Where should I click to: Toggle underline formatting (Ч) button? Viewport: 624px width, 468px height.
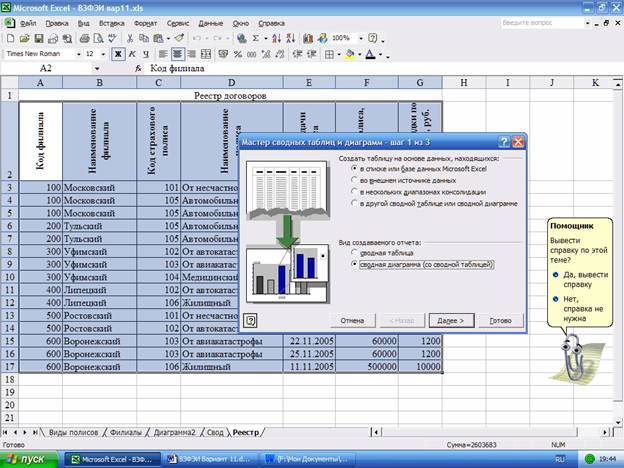click(146, 54)
